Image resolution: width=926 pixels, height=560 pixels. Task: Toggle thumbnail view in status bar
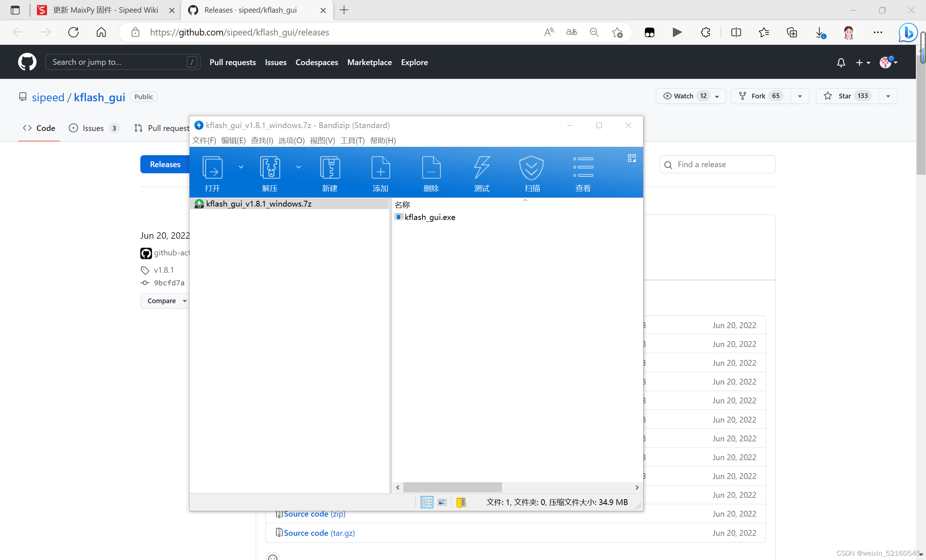[442, 502]
